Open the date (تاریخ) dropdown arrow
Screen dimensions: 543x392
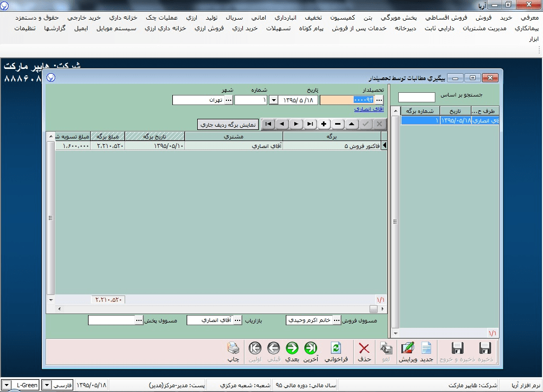pyautogui.click(x=274, y=100)
